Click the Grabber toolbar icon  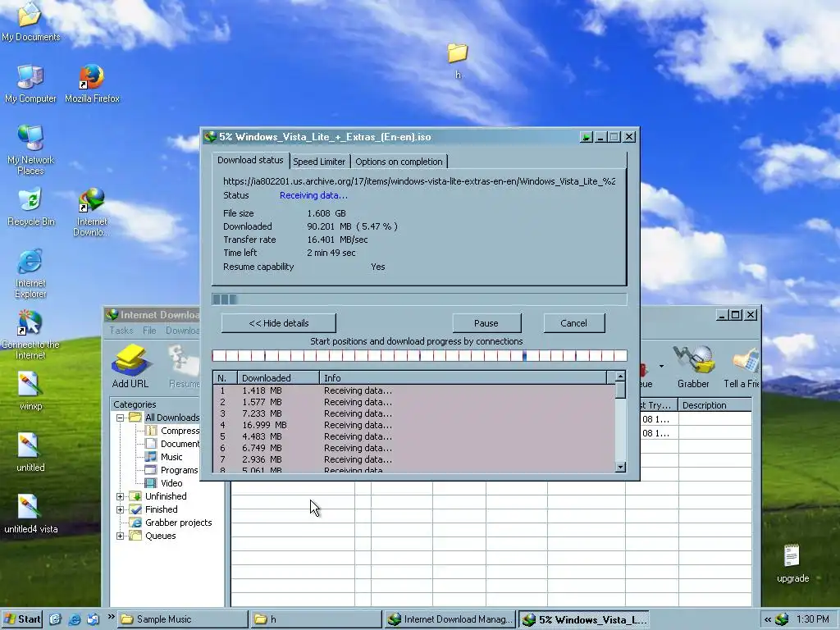coord(692,367)
